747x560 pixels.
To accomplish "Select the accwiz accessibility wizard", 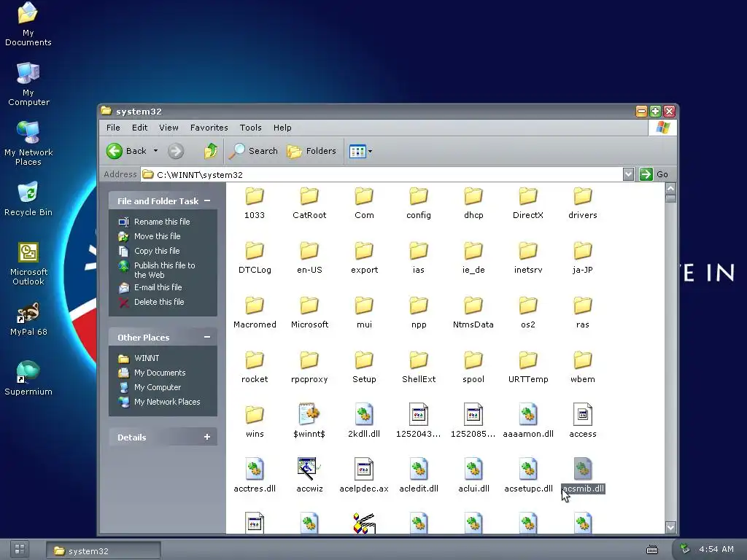I will click(309, 476).
